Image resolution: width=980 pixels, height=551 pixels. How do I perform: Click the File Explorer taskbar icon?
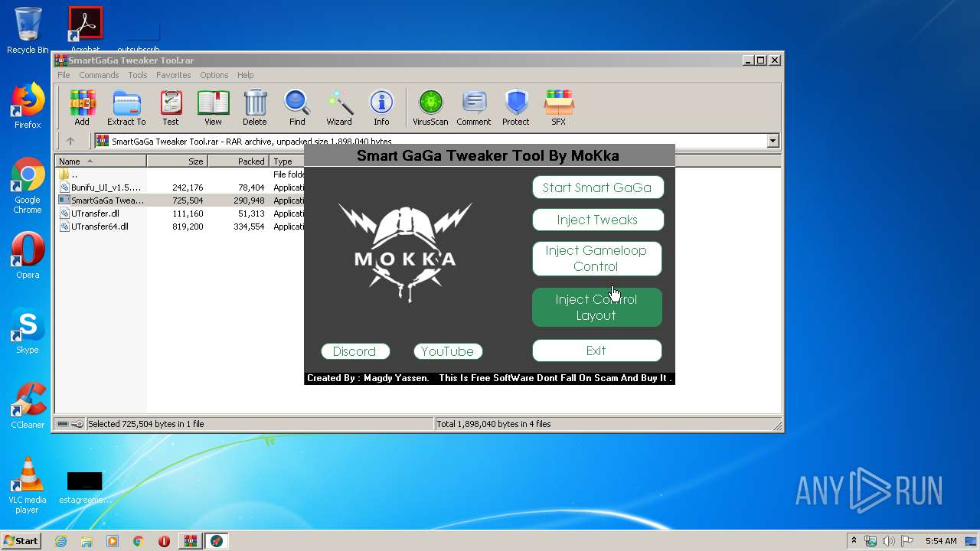pyautogui.click(x=87, y=541)
